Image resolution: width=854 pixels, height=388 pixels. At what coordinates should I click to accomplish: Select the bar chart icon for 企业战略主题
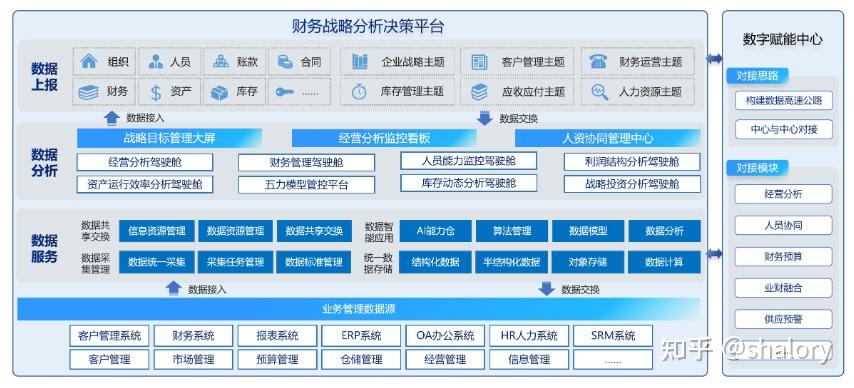tap(359, 62)
